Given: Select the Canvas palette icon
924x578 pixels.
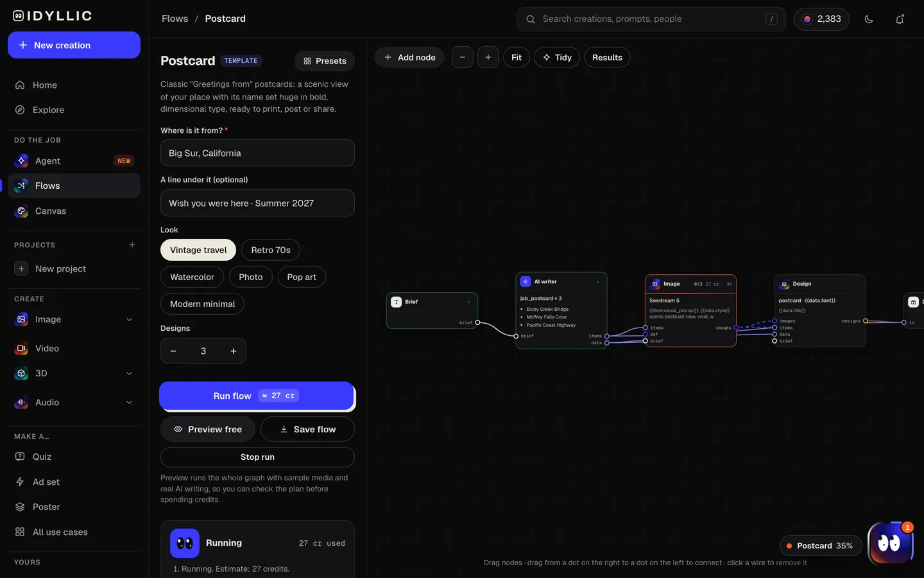Looking at the screenshot, I should point(21,211).
